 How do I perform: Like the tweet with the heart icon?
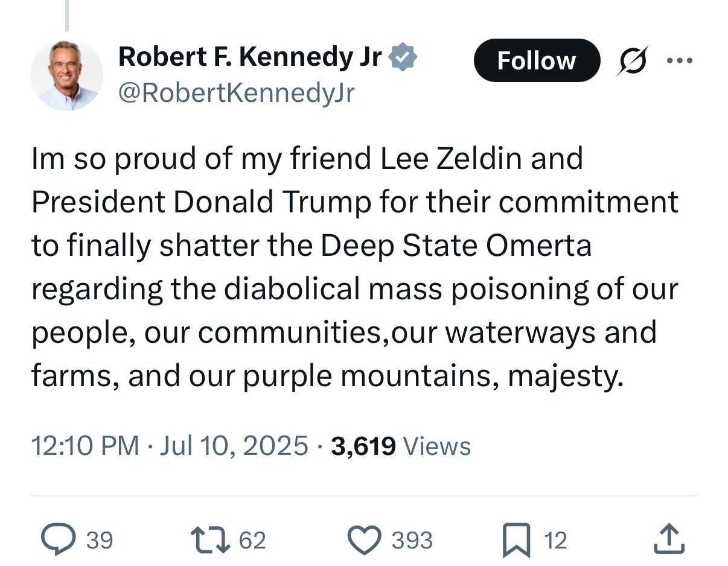(365, 539)
